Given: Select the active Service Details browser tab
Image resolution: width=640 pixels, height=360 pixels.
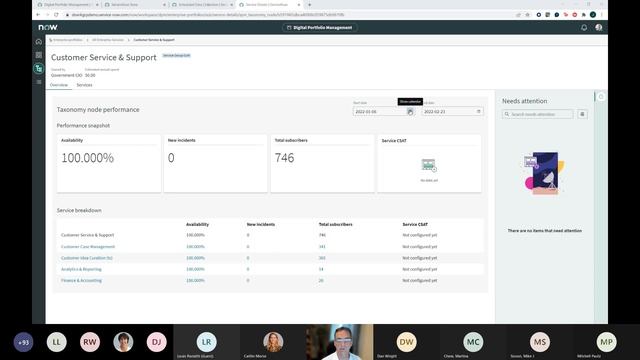Looking at the screenshot, I should 269,4.
